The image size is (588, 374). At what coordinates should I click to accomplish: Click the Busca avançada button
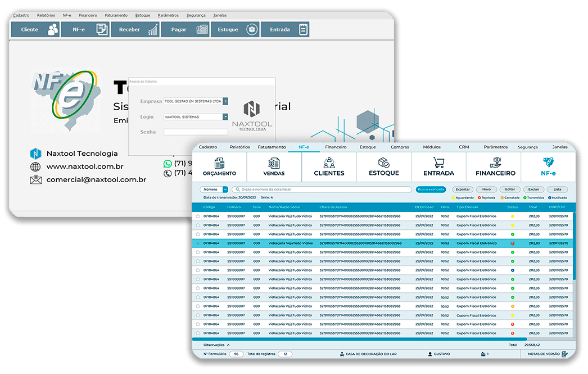point(431,190)
